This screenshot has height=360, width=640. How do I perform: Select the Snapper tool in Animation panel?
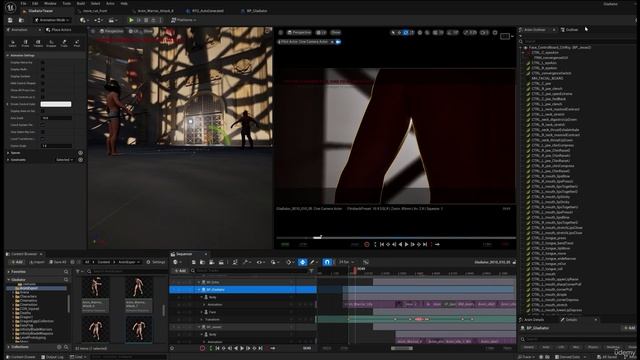(51, 43)
